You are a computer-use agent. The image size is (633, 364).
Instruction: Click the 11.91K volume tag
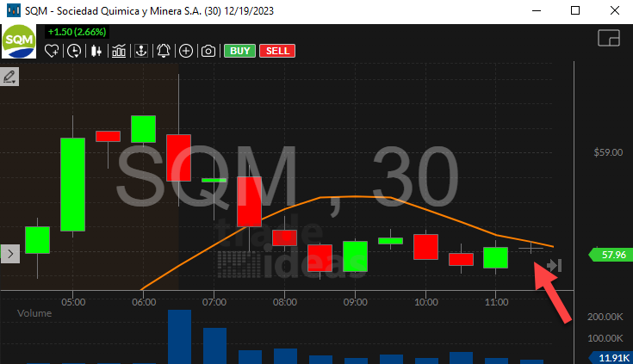(611, 358)
